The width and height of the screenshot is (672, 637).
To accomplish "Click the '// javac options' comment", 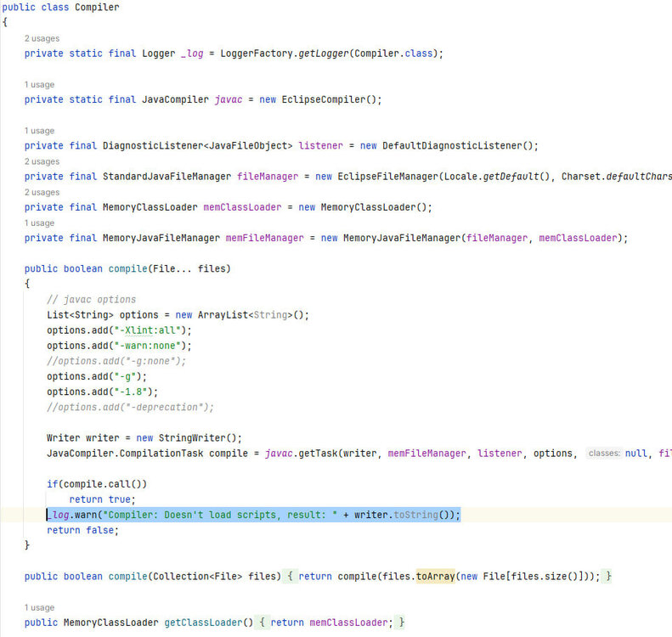I will point(91,300).
